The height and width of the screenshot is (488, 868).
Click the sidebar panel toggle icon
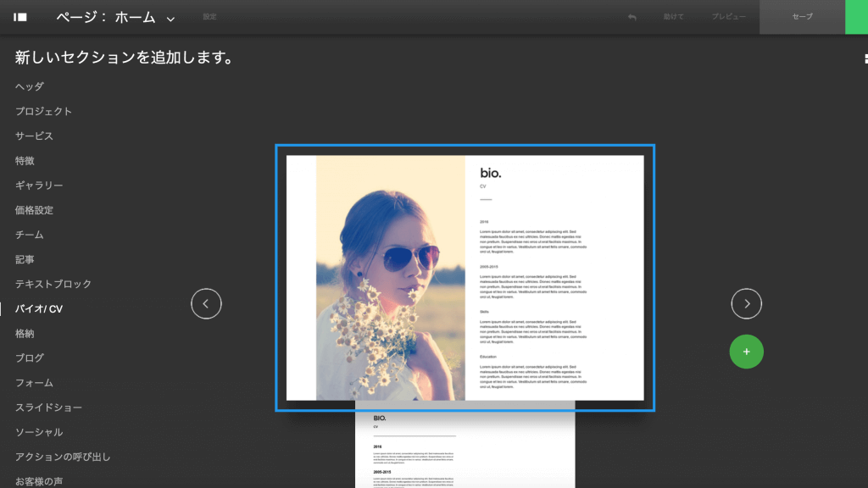click(x=20, y=17)
